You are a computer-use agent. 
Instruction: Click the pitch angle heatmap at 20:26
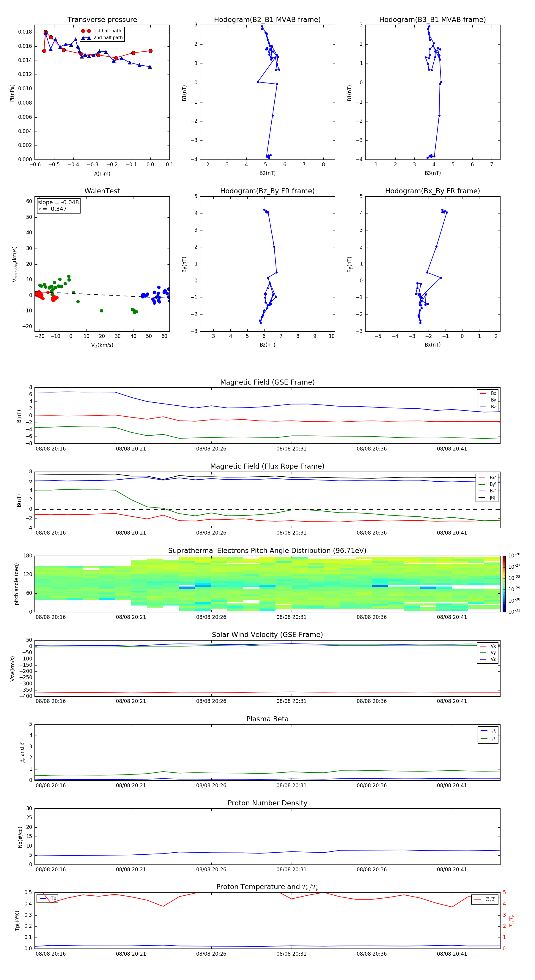tap(211, 584)
